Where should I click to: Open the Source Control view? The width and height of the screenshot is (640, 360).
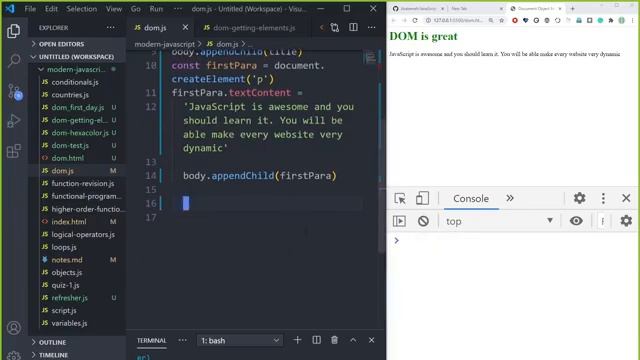click(x=15, y=92)
